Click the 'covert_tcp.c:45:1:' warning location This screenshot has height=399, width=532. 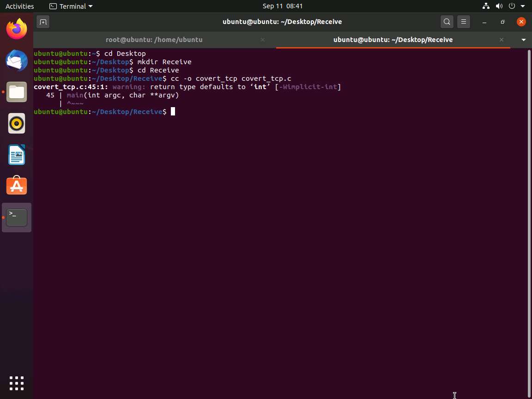pos(71,87)
